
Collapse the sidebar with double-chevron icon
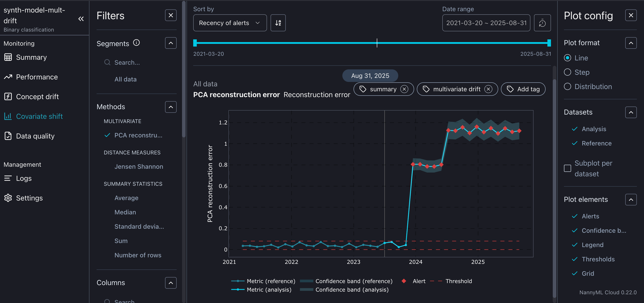[x=81, y=19]
